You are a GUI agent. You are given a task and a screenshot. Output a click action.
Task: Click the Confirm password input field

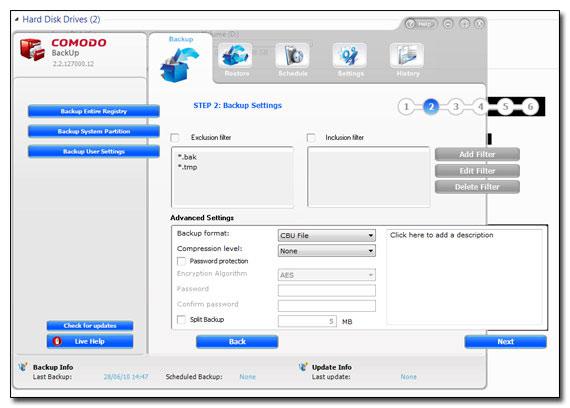point(326,305)
